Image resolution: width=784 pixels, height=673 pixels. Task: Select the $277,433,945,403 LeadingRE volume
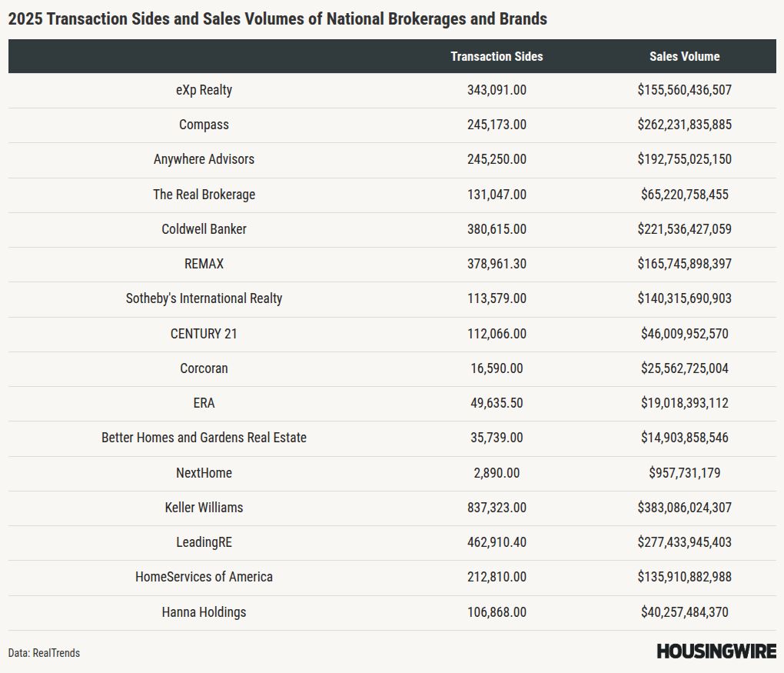coord(684,542)
